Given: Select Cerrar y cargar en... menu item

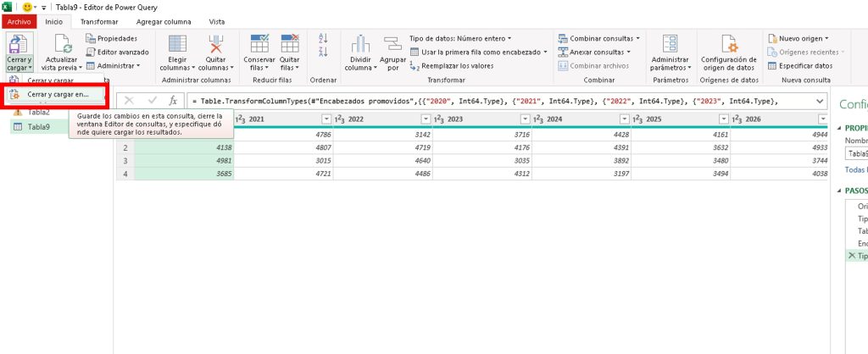Looking at the screenshot, I should pyautogui.click(x=57, y=95).
